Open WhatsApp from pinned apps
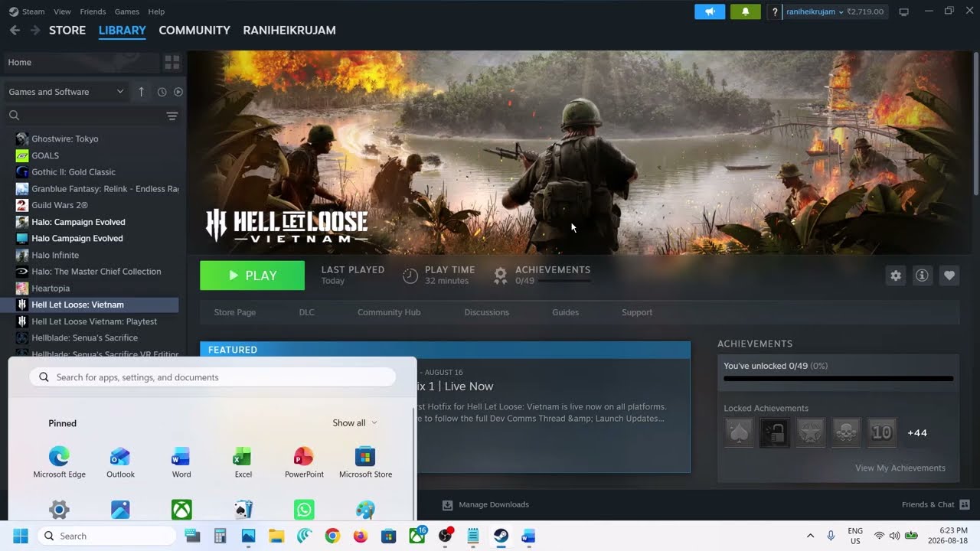The width and height of the screenshot is (980, 551). click(304, 510)
